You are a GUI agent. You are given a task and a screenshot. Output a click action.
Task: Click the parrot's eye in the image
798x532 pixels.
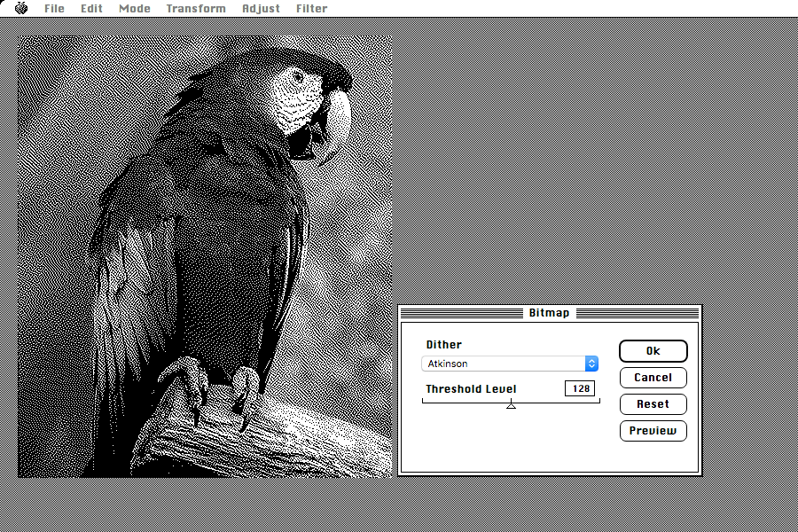[x=298, y=77]
